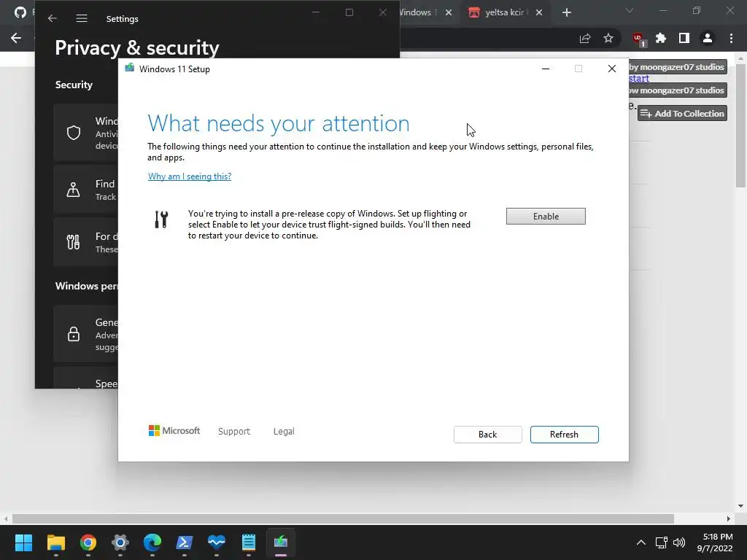
Task: Click the Windows 11 Setup title icon
Action: pyautogui.click(x=130, y=69)
